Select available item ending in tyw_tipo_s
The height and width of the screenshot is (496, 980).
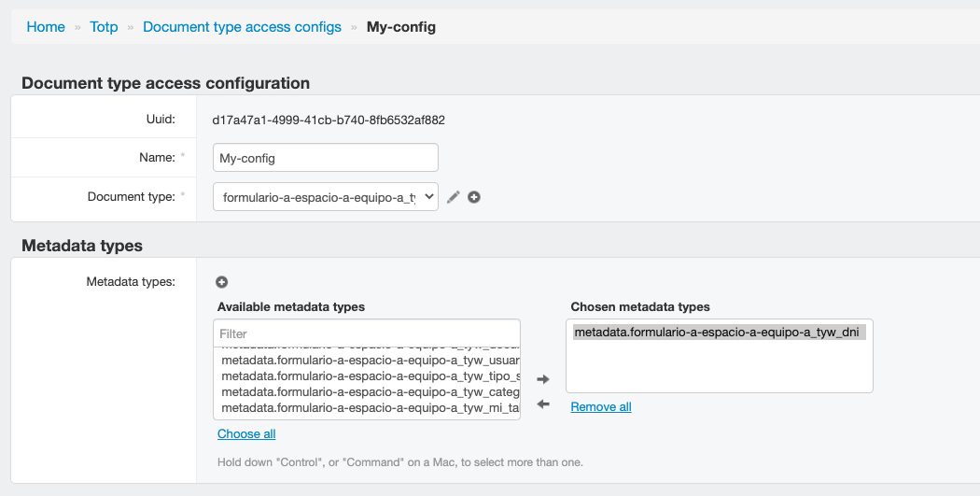click(370, 376)
